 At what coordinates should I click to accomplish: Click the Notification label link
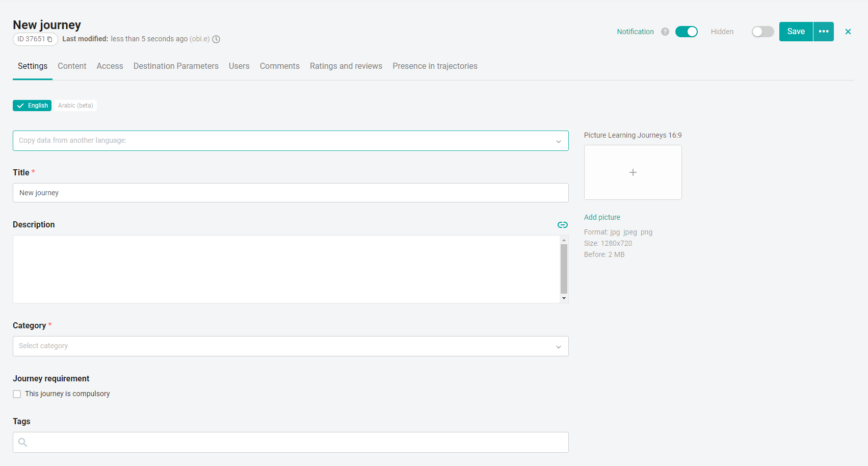635,32
